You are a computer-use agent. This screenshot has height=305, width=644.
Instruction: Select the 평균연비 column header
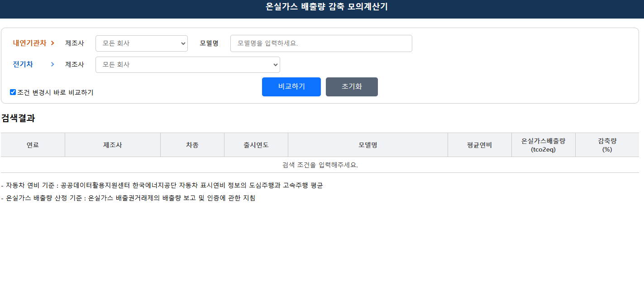[x=479, y=145]
